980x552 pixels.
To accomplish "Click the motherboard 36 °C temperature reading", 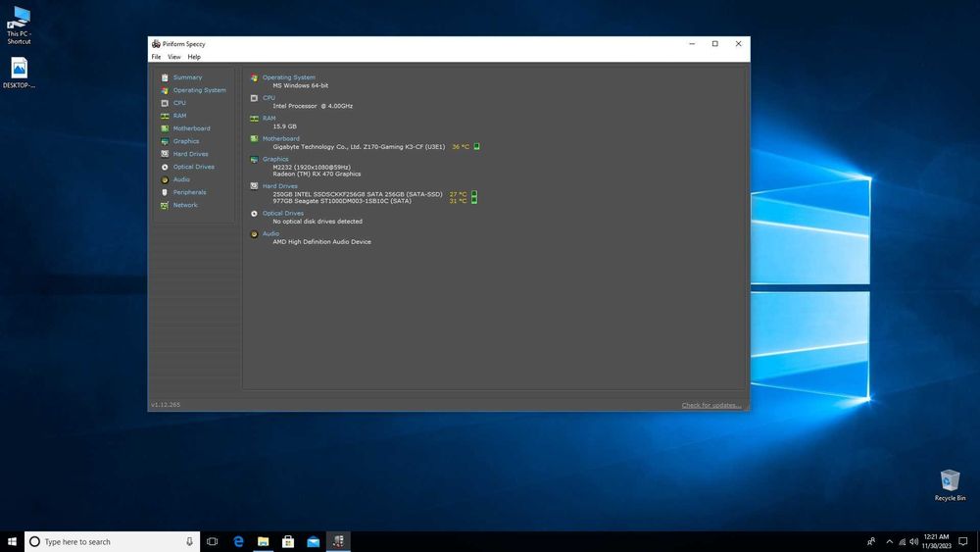I will [x=461, y=147].
